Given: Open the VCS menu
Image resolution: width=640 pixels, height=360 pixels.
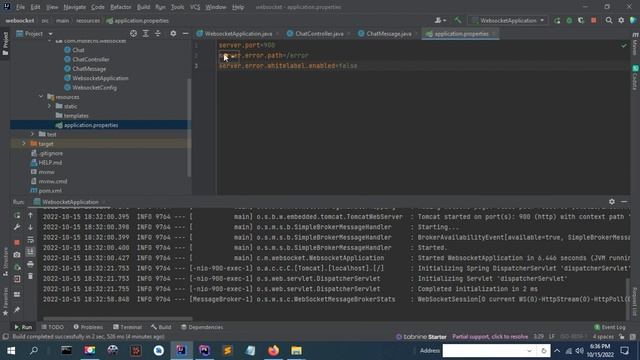Looking at the screenshot, I should tap(195, 7).
